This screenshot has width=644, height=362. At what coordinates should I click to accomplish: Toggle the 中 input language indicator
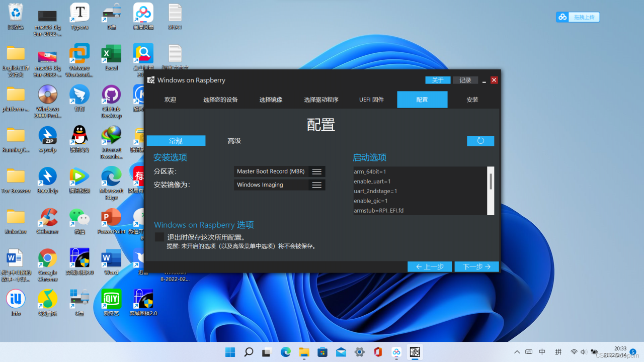(542, 352)
